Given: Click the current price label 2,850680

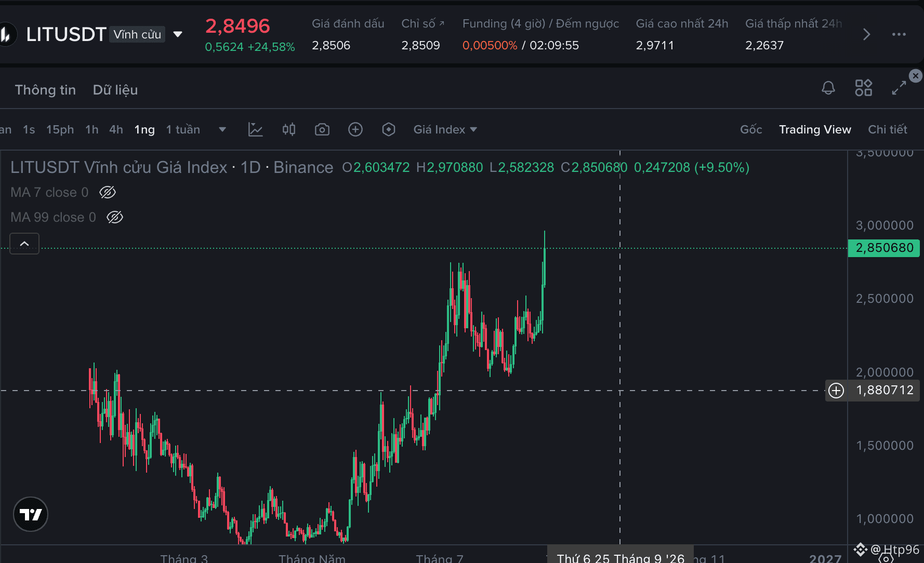Looking at the screenshot, I should tap(884, 248).
